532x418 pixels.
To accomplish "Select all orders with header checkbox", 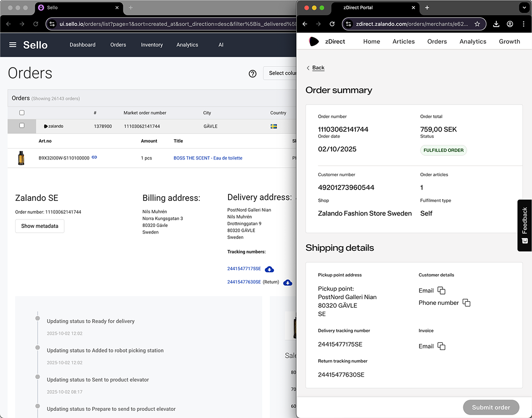I will (21, 113).
